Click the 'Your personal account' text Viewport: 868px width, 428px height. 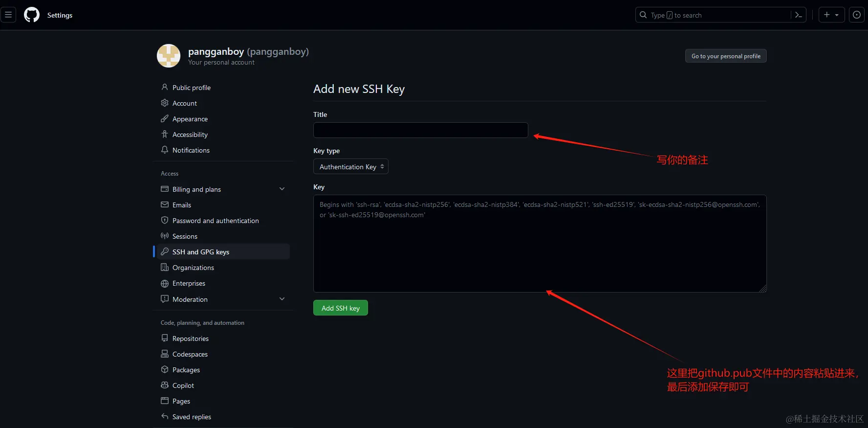(221, 62)
